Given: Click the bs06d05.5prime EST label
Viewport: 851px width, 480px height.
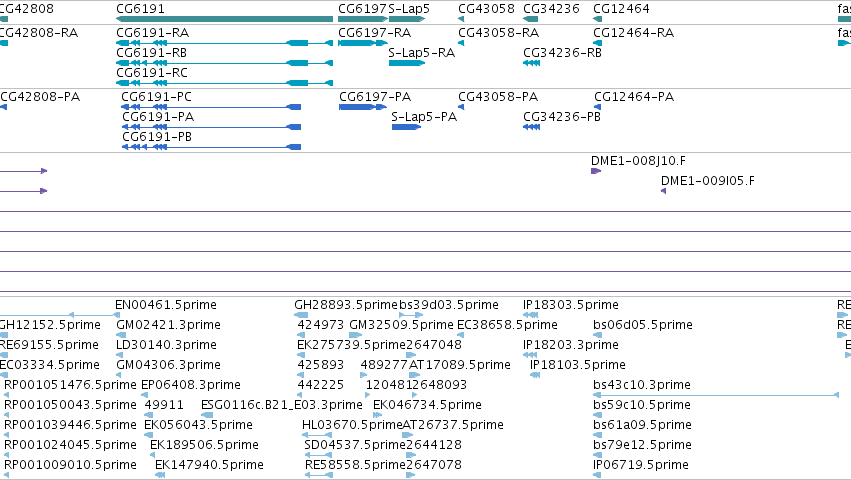Looking at the screenshot, I should click(x=643, y=325).
